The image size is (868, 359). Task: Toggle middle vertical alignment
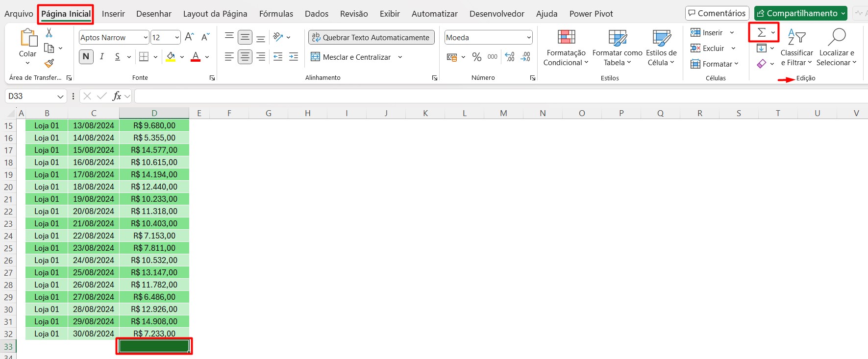pos(245,37)
